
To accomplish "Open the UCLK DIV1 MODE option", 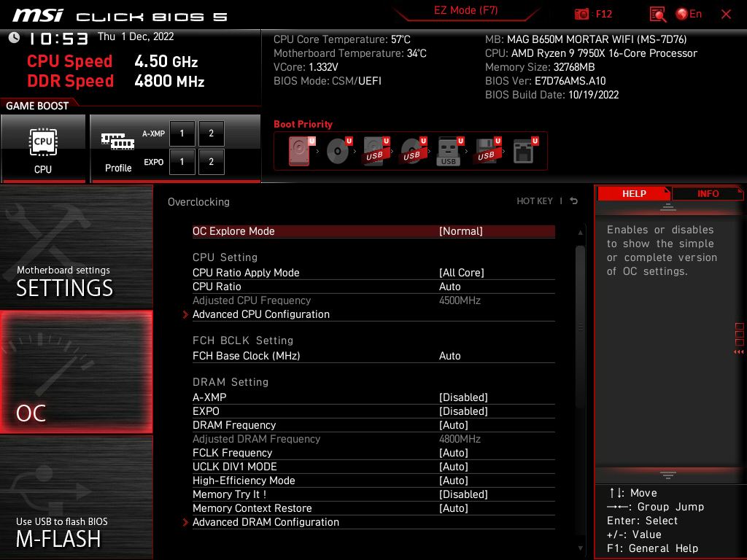I will [373, 466].
